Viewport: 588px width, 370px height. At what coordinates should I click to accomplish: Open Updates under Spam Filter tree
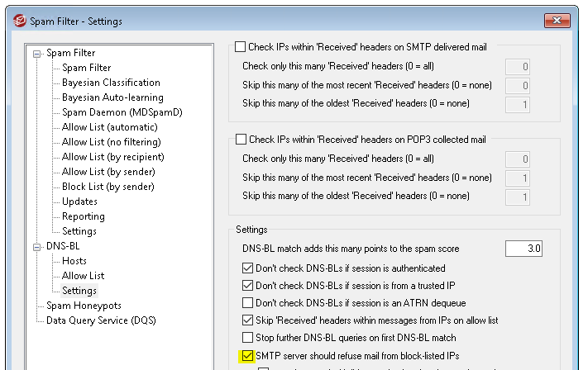click(x=79, y=202)
